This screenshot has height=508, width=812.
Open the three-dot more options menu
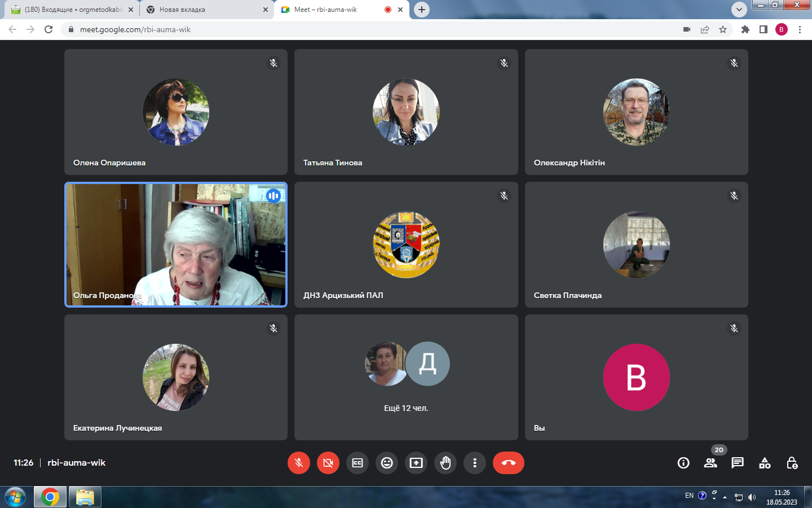475,463
